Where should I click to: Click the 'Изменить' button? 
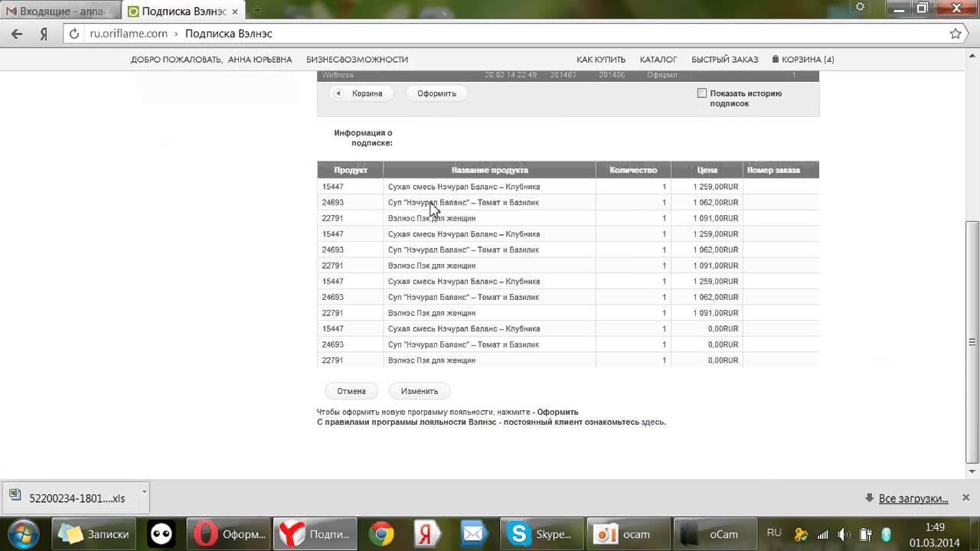(420, 391)
